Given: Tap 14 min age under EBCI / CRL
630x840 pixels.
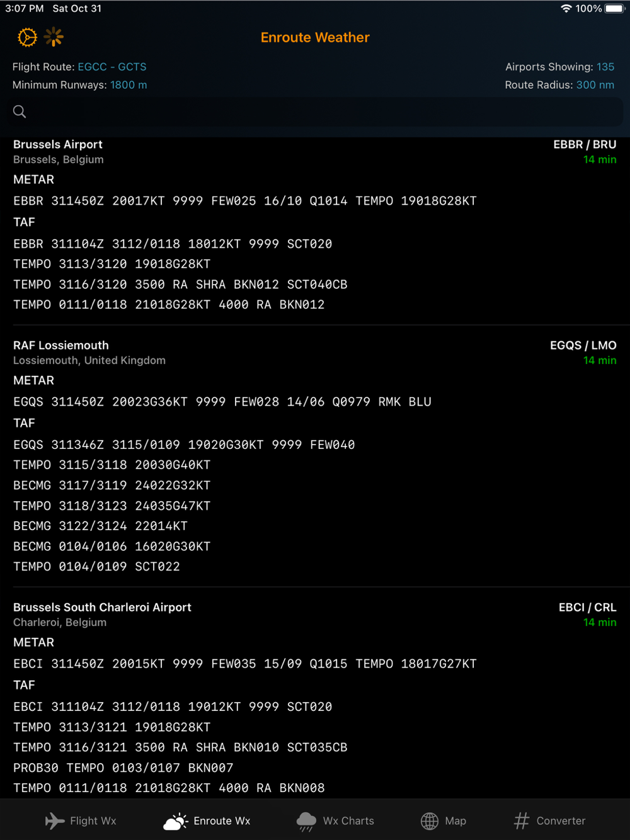Looking at the screenshot, I should (600, 622).
